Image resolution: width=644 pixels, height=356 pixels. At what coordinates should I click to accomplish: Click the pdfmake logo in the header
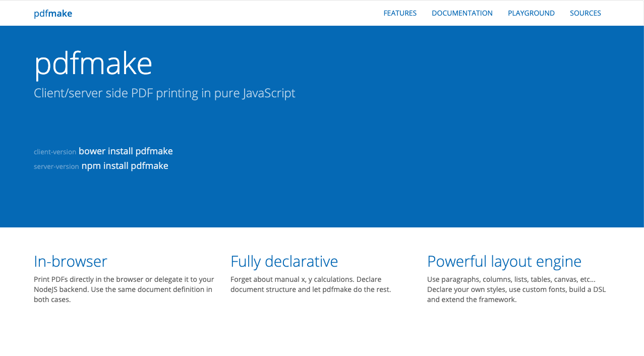click(52, 13)
